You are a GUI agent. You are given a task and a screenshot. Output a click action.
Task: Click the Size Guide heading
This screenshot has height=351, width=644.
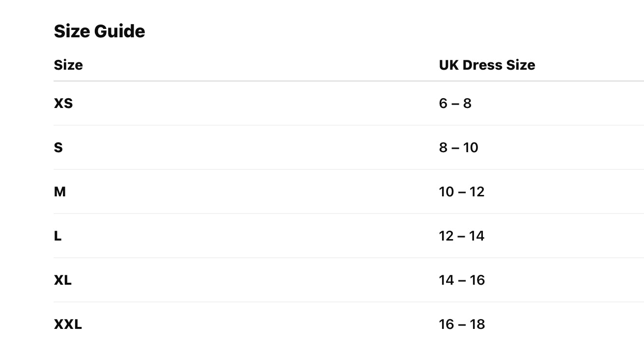(x=99, y=31)
